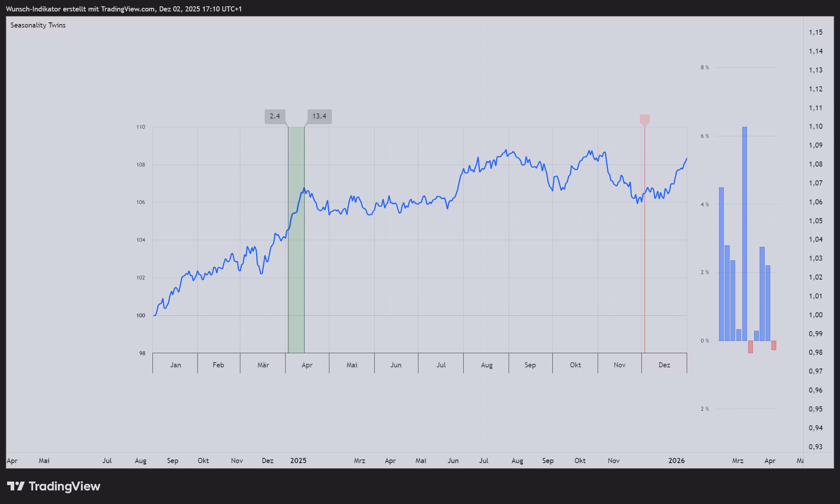Click the 110 level on inner axis

[141, 127]
